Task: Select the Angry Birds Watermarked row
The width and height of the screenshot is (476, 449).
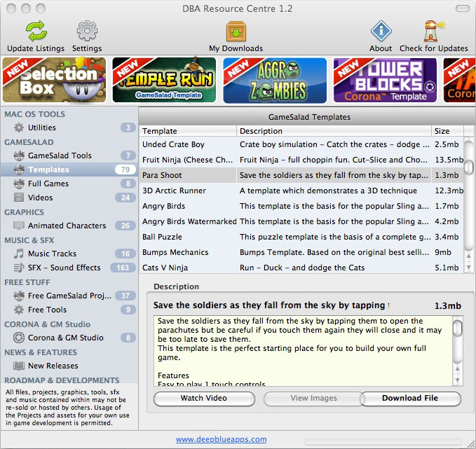Action: [301, 221]
